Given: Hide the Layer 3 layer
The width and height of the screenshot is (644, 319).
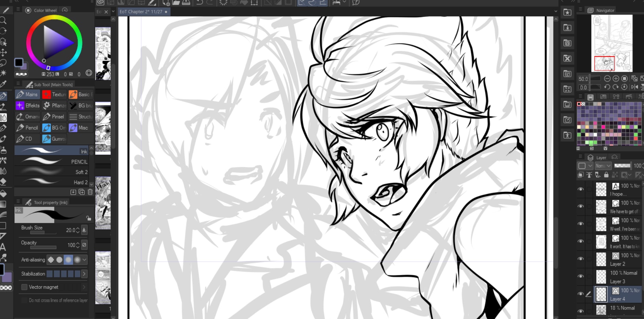Looking at the screenshot, I should 580,276.
